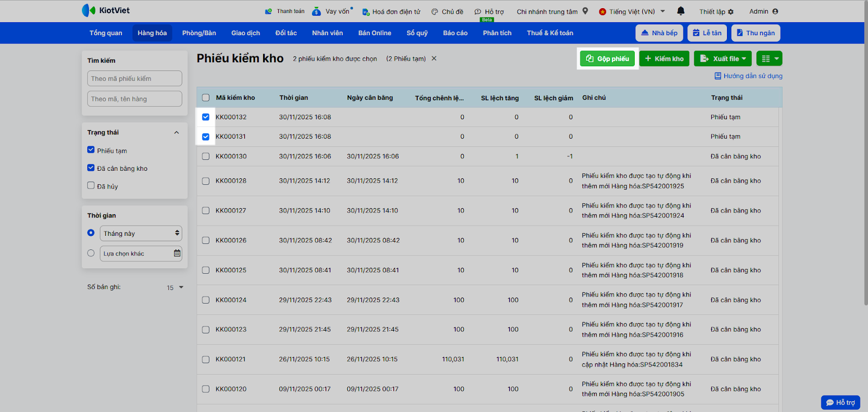Select the Lựa chọn khác radio button
Image resolution: width=868 pixels, height=412 pixels.
[91, 253]
